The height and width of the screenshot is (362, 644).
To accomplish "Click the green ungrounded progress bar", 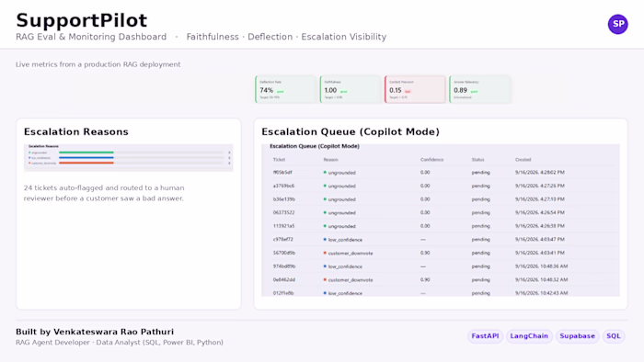I will click(86, 153).
